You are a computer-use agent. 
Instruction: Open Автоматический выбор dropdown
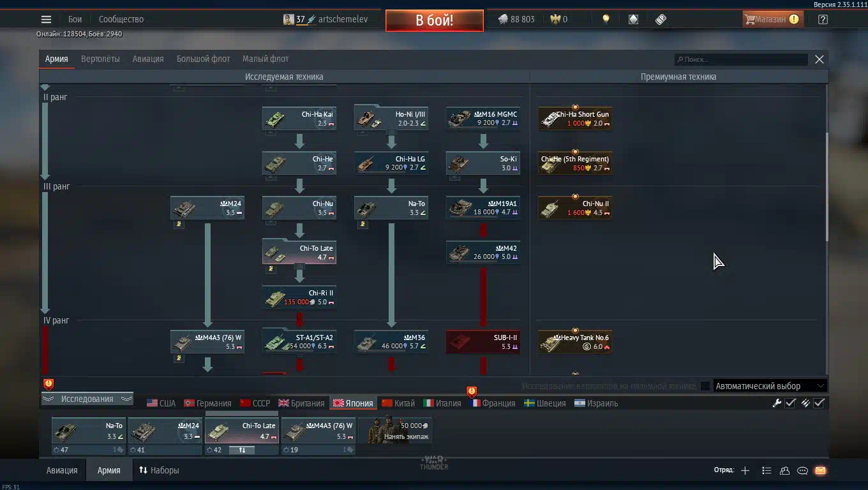770,386
